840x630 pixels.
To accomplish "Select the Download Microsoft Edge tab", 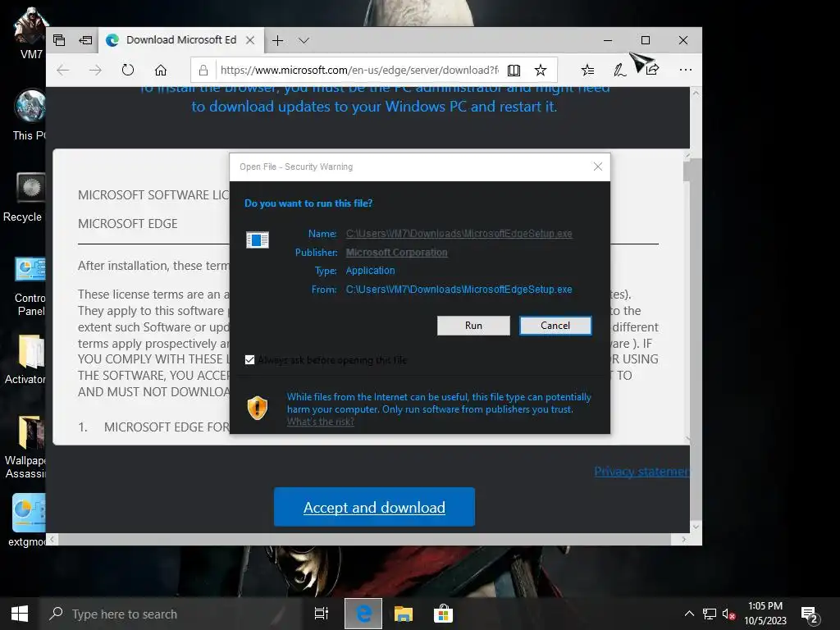I will coord(180,40).
